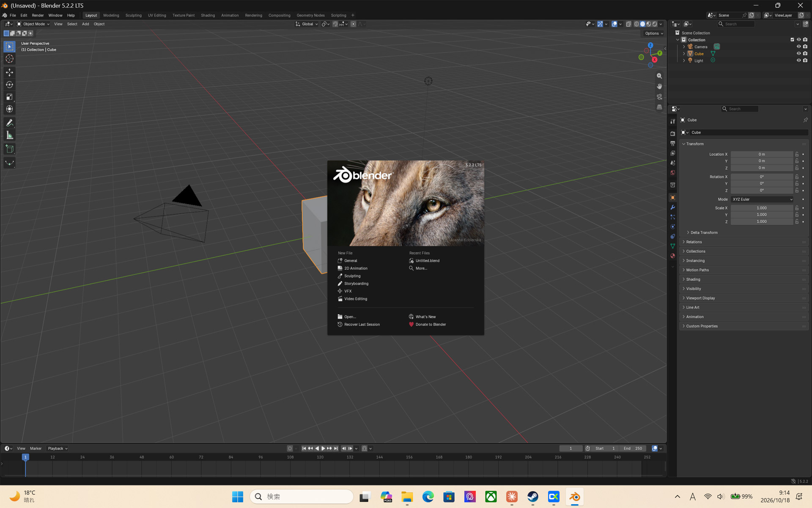Viewport: 812px width, 508px height.
Task: Click the viewport zoom magnifier icon
Action: pos(659,76)
